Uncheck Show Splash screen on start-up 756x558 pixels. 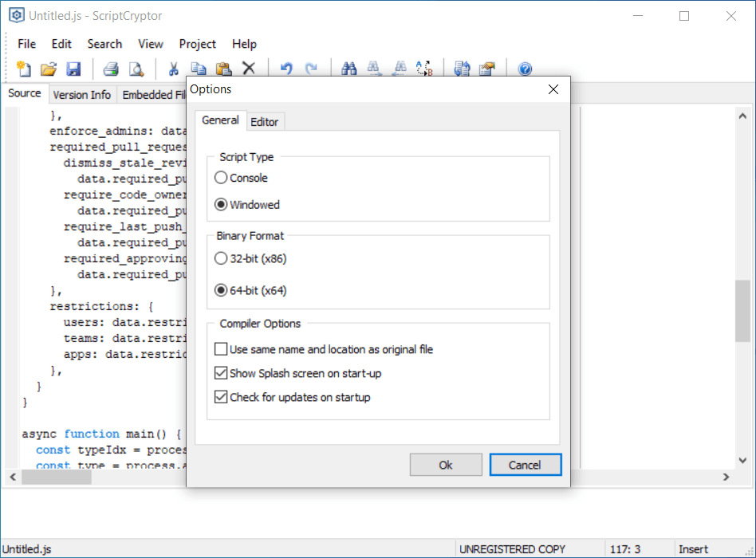pyautogui.click(x=298, y=373)
